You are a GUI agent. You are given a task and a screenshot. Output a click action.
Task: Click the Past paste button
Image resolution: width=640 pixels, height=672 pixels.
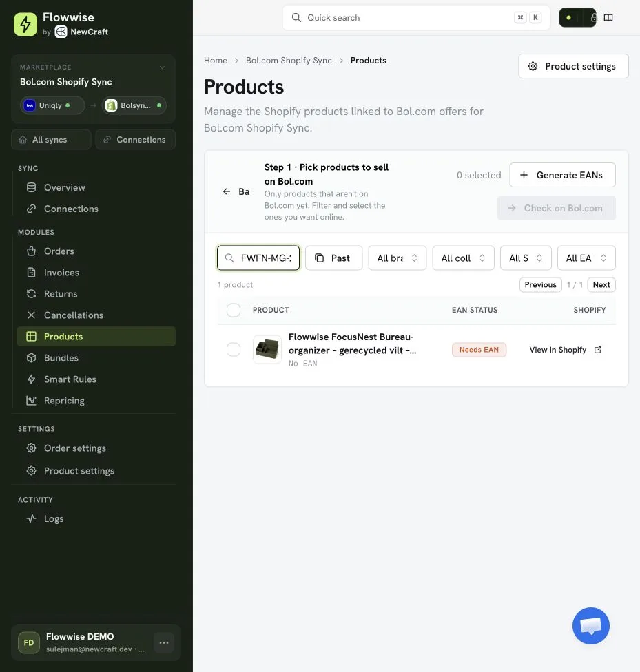coord(333,258)
